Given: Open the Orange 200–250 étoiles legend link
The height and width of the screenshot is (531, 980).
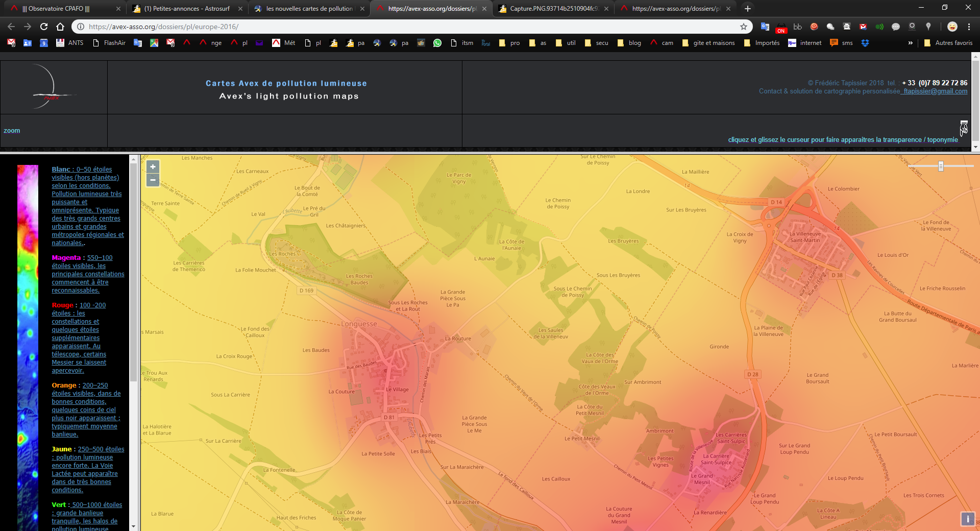Looking at the screenshot, I should tap(86, 410).
